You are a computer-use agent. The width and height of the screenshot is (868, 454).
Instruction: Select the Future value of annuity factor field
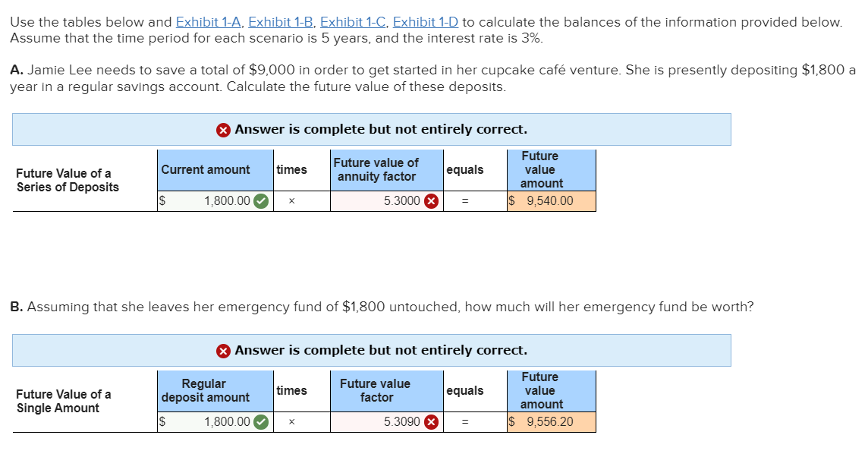coord(379,200)
